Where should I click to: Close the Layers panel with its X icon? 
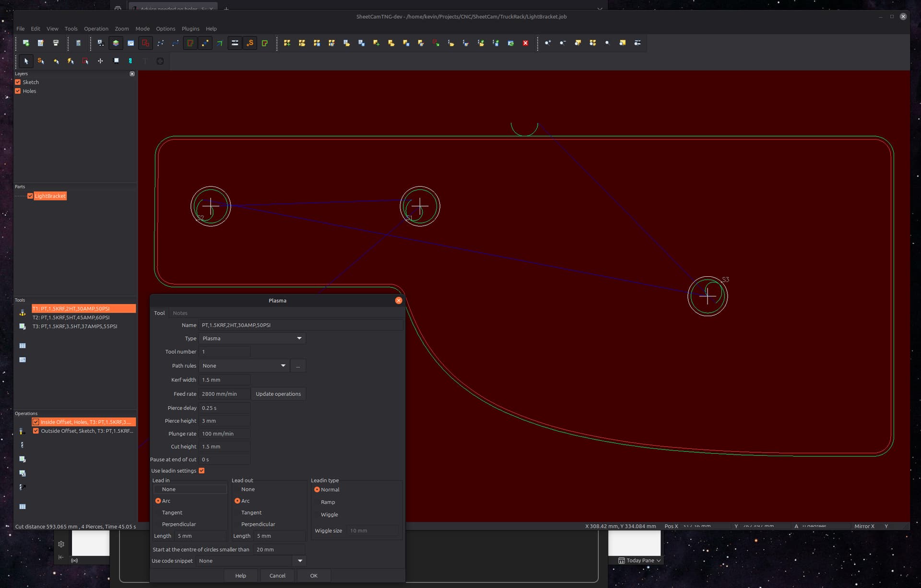pyautogui.click(x=132, y=74)
